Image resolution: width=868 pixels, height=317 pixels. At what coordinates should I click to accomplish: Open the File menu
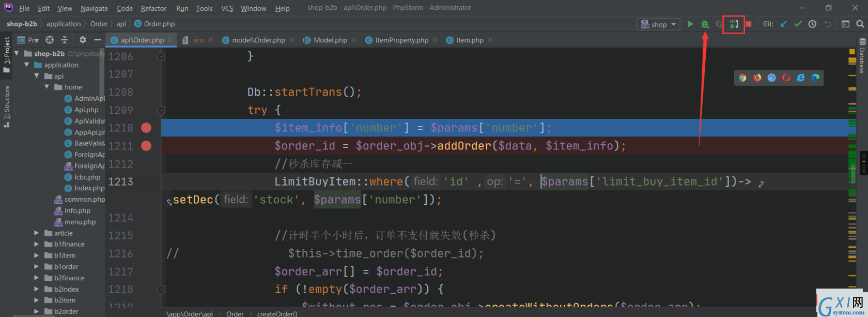pyautogui.click(x=24, y=8)
